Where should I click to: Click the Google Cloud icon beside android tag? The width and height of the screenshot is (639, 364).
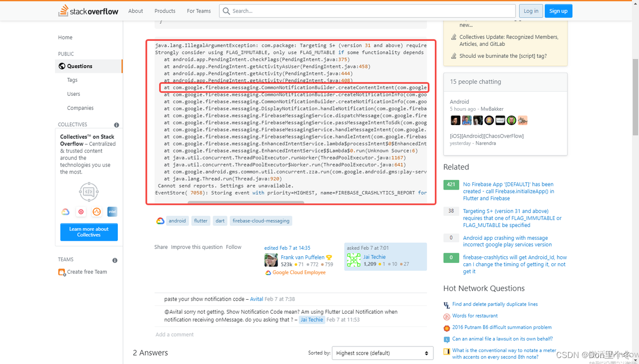160,221
